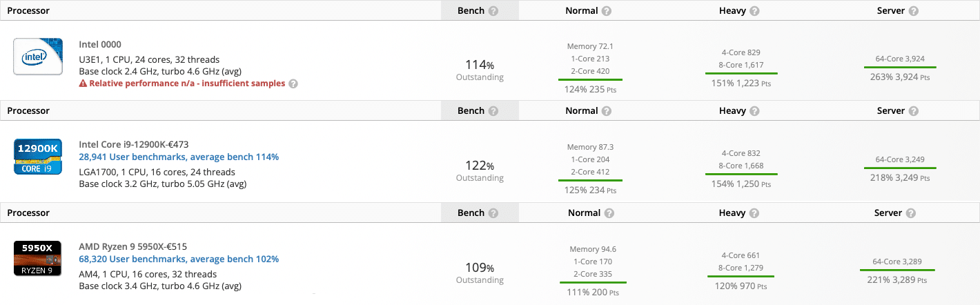Click the Normal help icon above Ryzen 9 5950X
The height and width of the screenshot is (305, 980).
[x=607, y=213]
